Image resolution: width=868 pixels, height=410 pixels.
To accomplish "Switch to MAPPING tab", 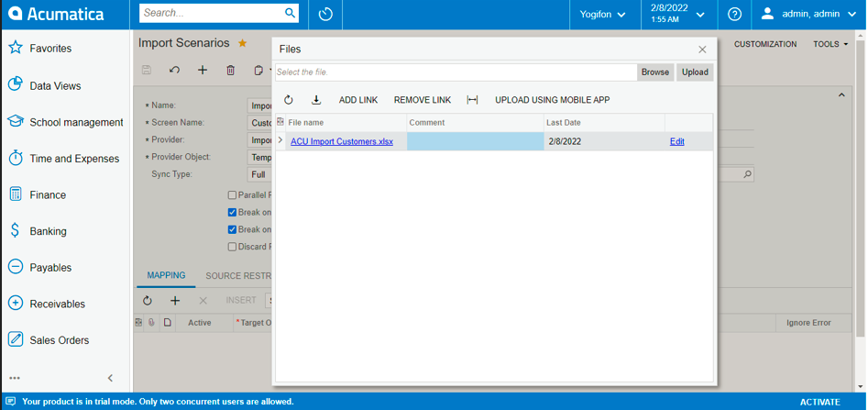I will tap(166, 275).
